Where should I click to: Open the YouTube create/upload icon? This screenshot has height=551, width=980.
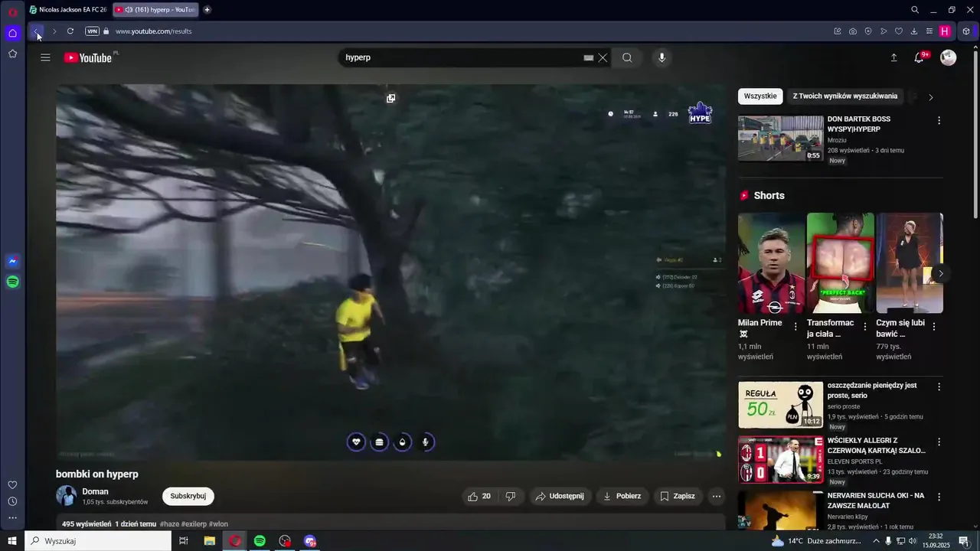[893, 57]
